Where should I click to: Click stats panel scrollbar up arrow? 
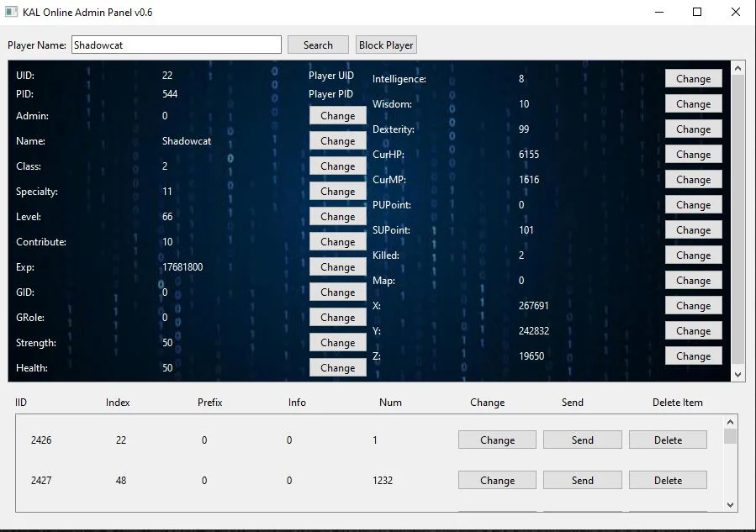737,68
